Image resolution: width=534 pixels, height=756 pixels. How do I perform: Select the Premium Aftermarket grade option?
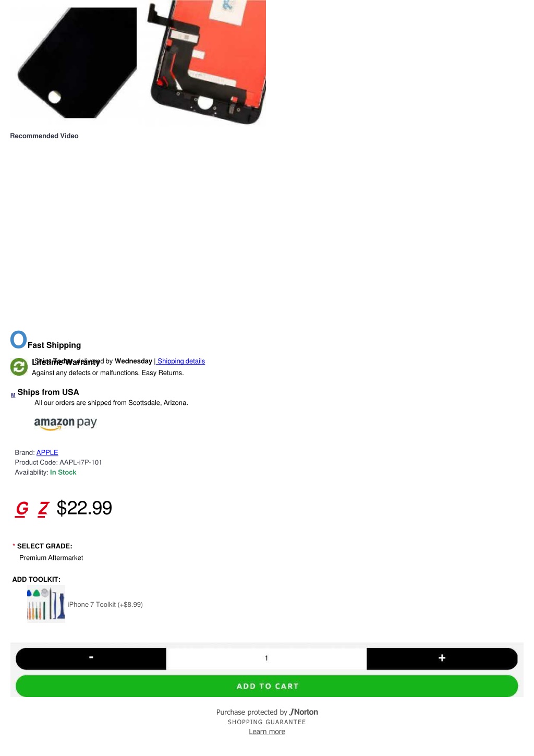[51, 558]
